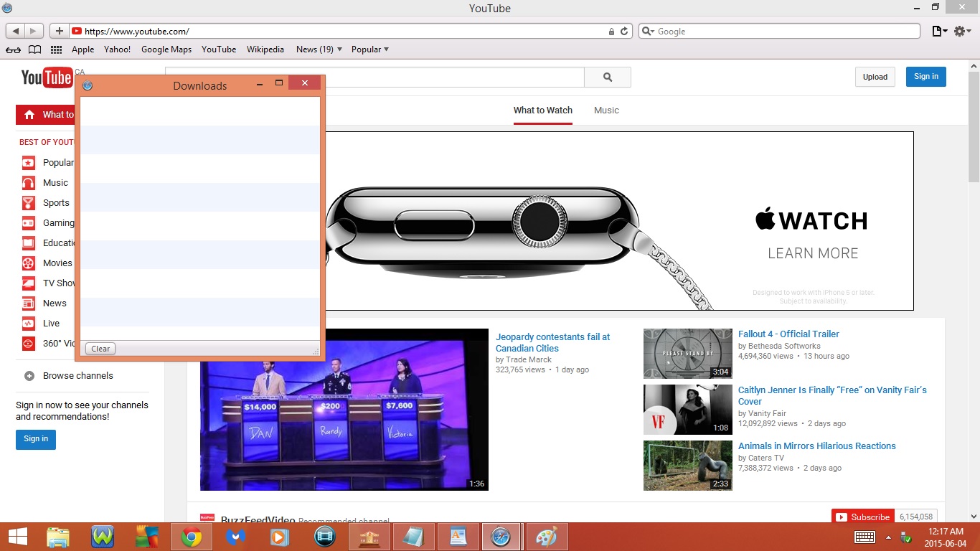Click into the address bar URL field
Screen dimensions: 980x551
click(344, 32)
